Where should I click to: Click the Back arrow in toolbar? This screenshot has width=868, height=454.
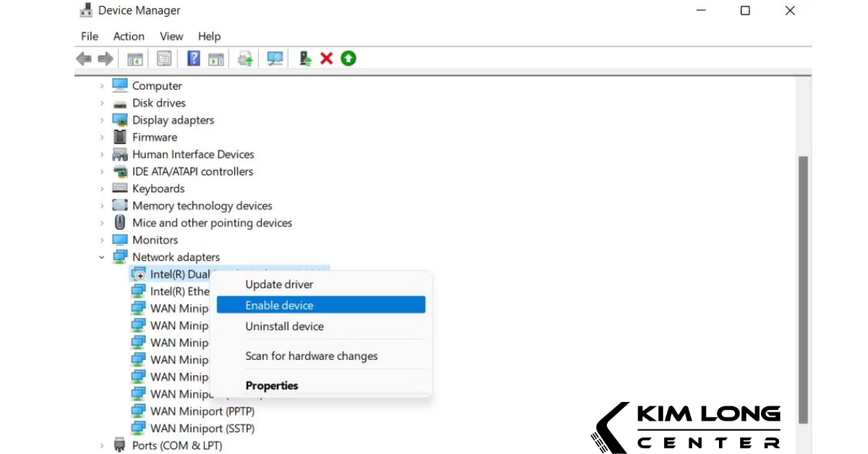pos(84,59)
